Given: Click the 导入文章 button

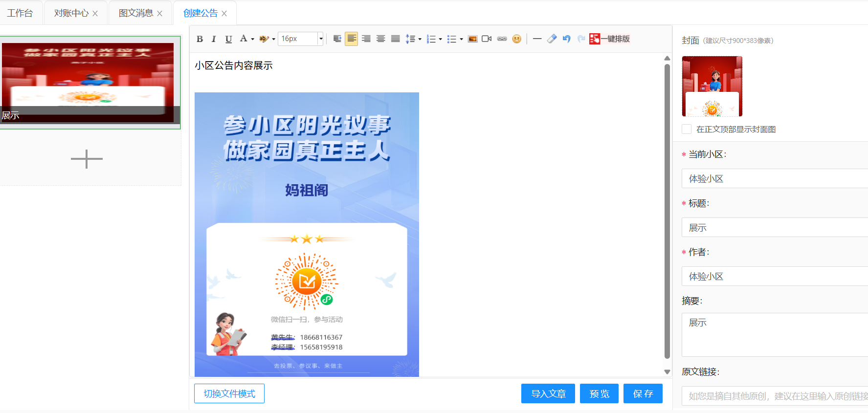Looking at the screenshot, I should coord(548,393).
